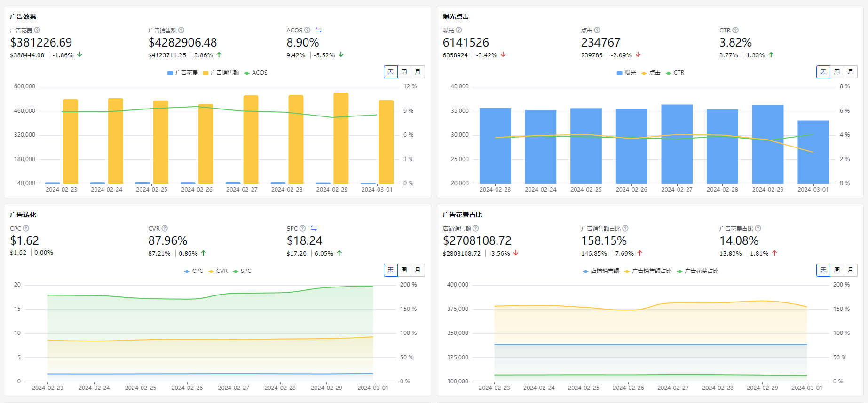
Task: Open help icon next to CTR metric
Action: [x=735, y=30]
